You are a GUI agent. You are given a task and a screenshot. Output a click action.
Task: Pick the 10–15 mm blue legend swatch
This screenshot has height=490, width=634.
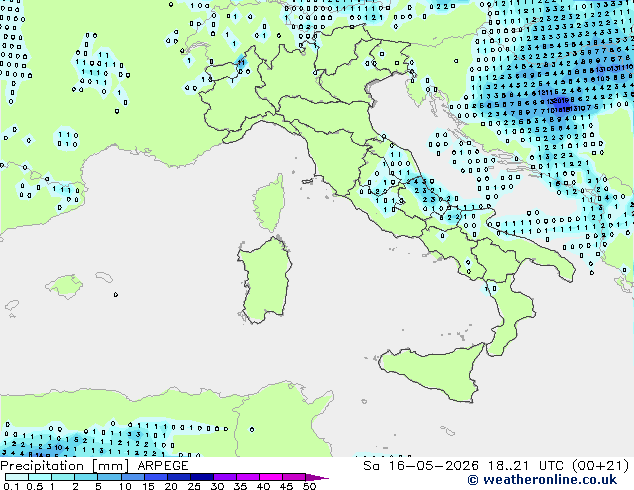(133, 477)
